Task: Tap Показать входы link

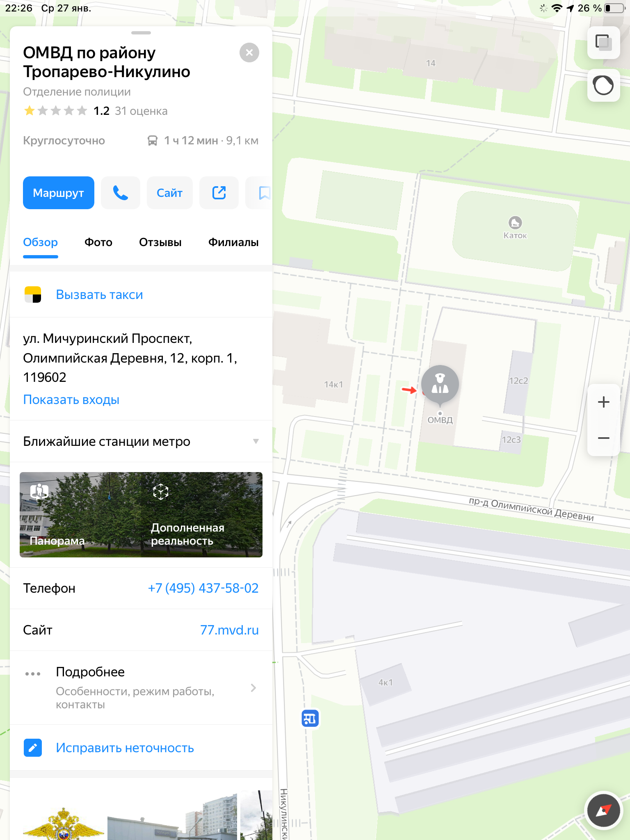Action: pos(71,399)
